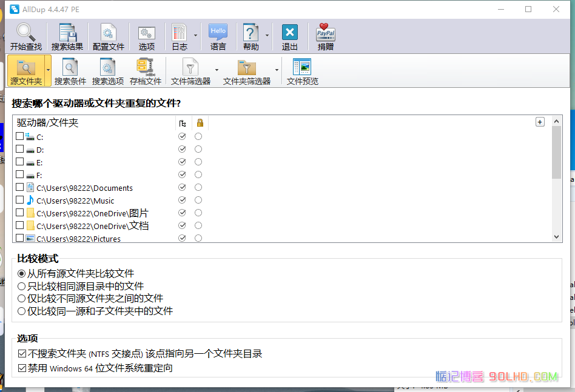The image size is (575, 392).
Task: Click the folder list scrollbar down arrow
Action: pos(557,237)
